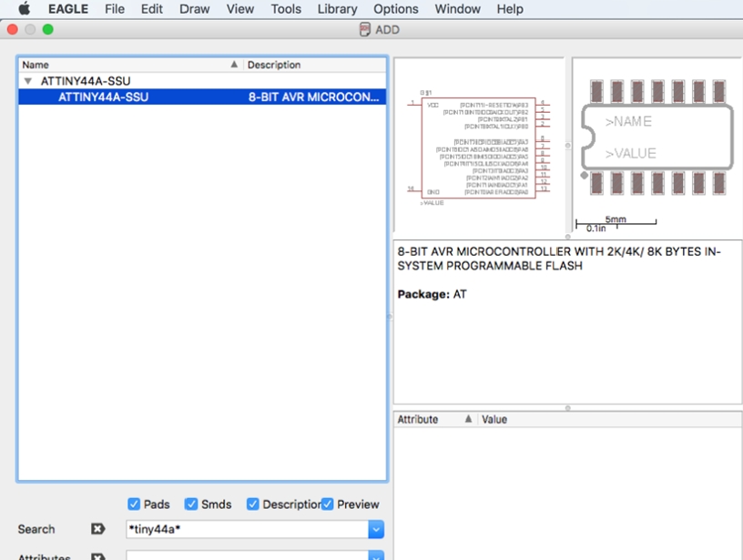Toggle the Pads checkbox

click(134, 504)
